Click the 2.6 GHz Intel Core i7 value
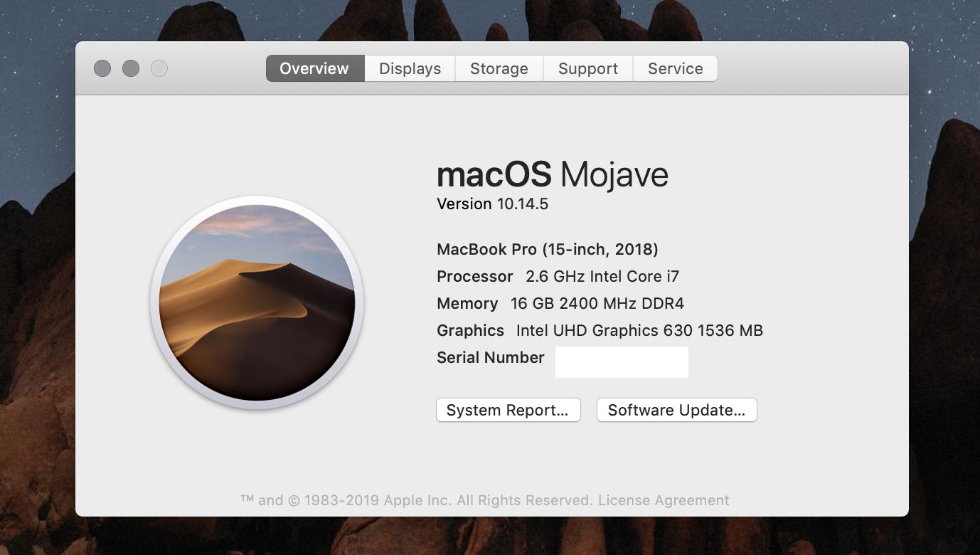 click(602, 276)
